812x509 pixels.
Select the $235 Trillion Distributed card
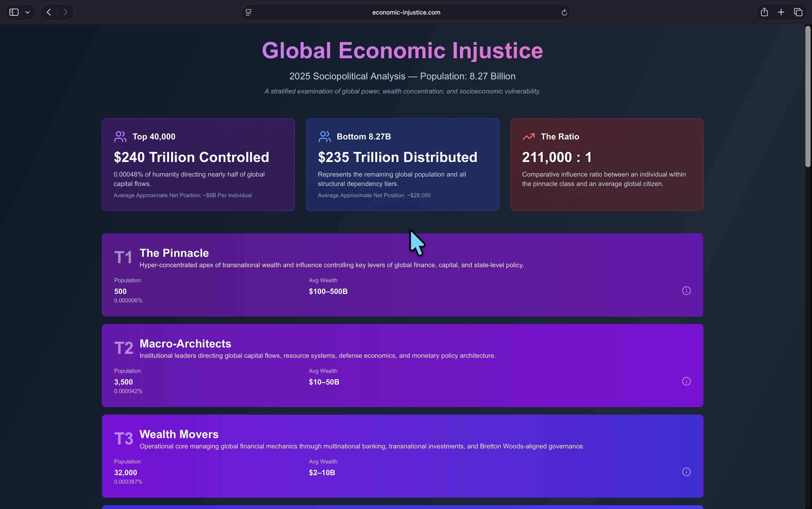point(402,165)
